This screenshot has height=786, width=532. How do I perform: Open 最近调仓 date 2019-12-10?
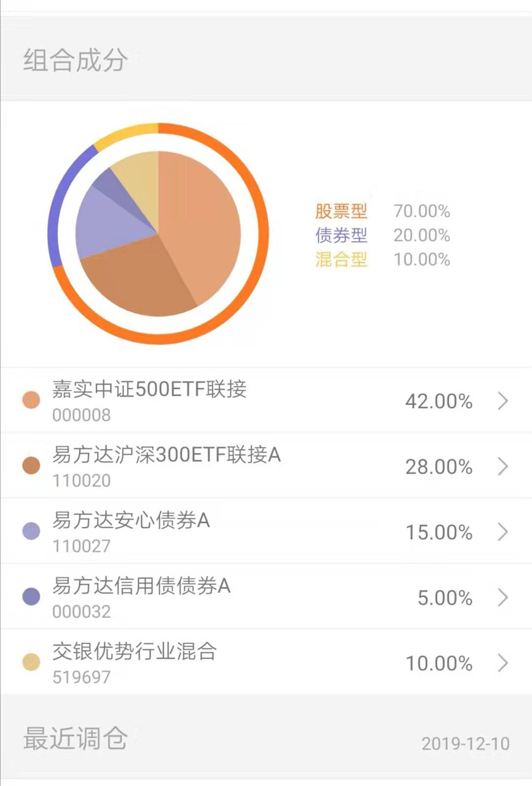click(465, 744)
